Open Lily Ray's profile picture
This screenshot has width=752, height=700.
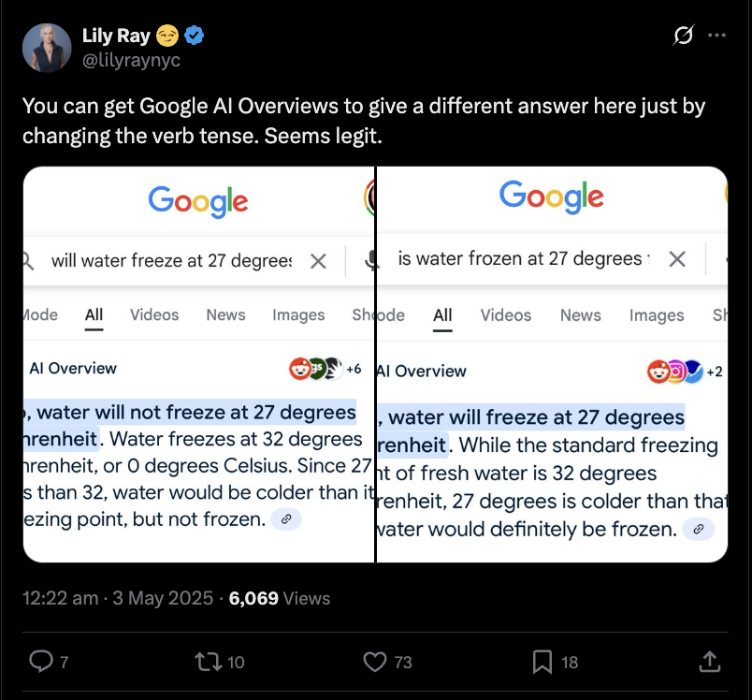47,48
